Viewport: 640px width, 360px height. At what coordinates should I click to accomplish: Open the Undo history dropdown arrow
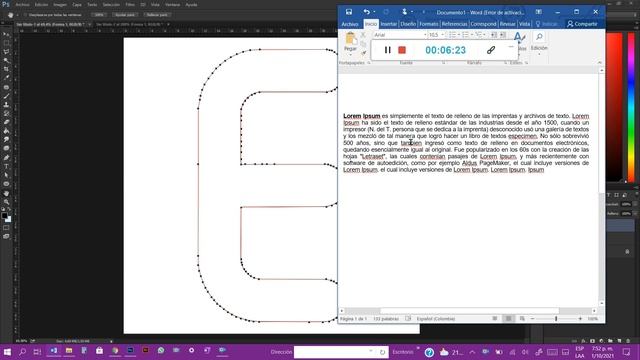(x=374, y=12)
